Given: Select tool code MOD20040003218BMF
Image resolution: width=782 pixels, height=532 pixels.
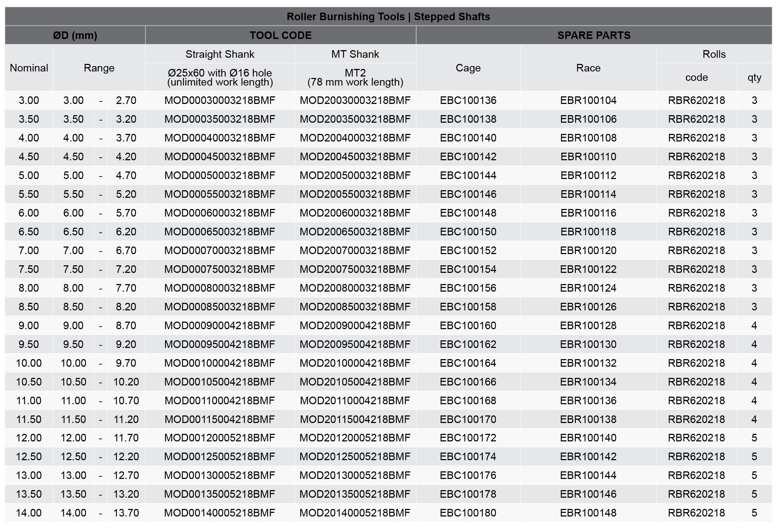Looking at the screenshot, I should [x=355, y=138].
